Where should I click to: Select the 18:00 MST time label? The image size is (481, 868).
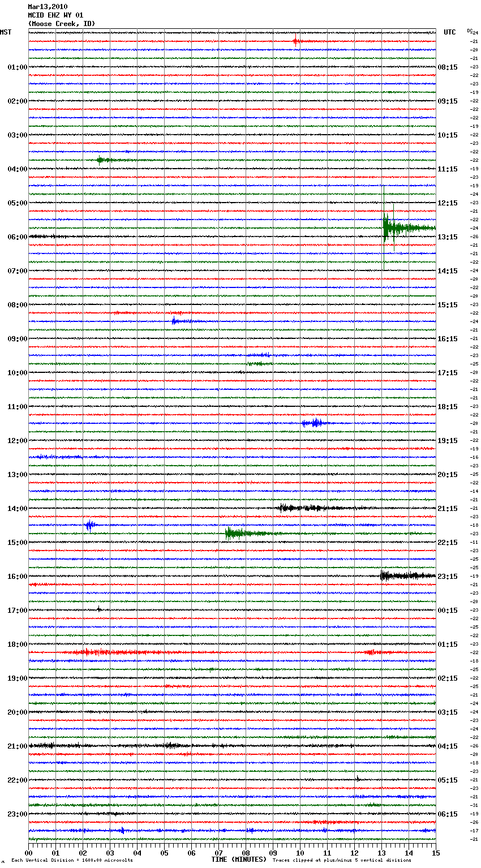(x=18, y=644)
